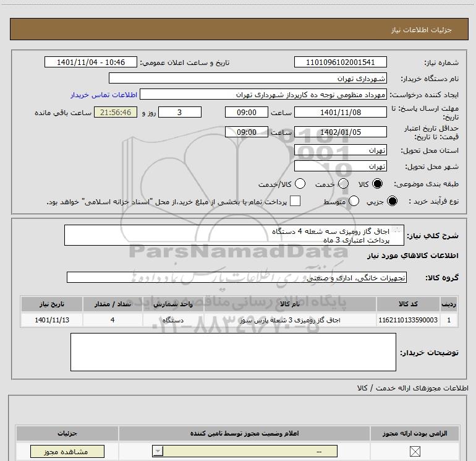Screen dimensions: 476x461
Task: Select the response deadline date field 1401/11/08
Action: (340, 112)
